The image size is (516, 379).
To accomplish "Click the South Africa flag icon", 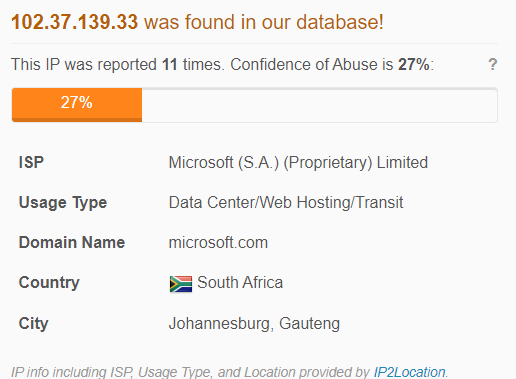I will (x=181, y=284).
